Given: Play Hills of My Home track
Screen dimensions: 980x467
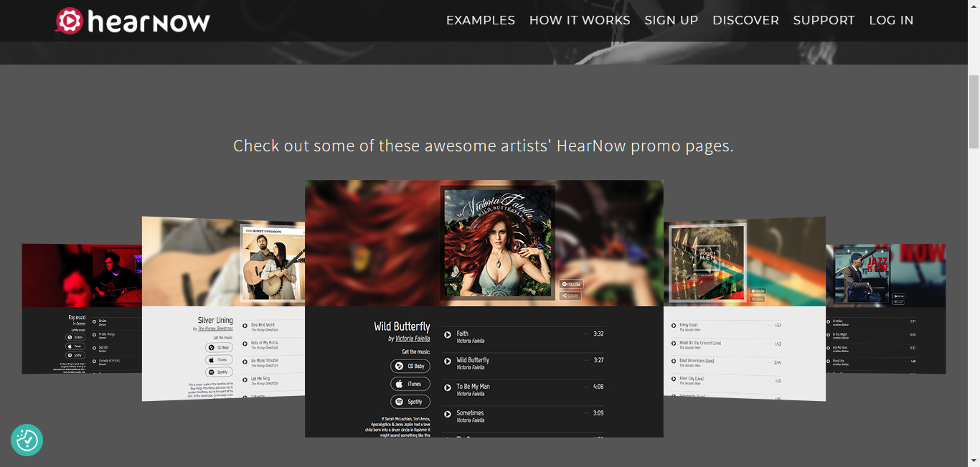Looking at the screenshot, I should [245, 344].
